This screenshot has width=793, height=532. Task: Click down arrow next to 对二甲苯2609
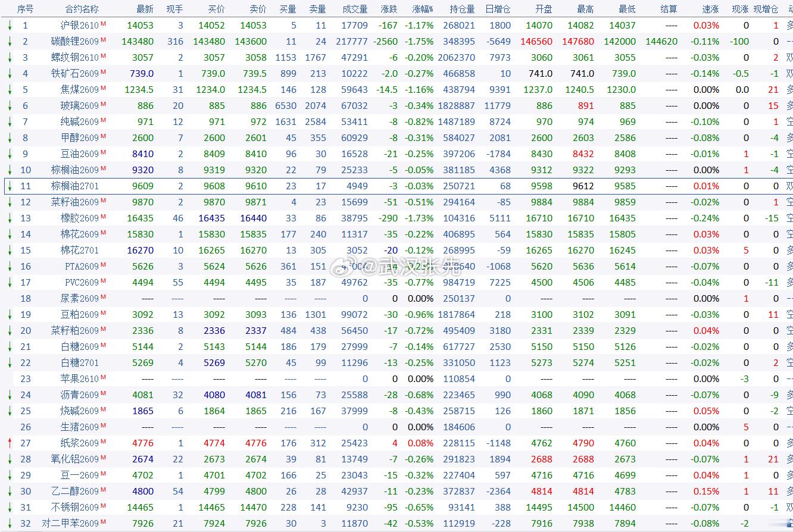[10, 523]
